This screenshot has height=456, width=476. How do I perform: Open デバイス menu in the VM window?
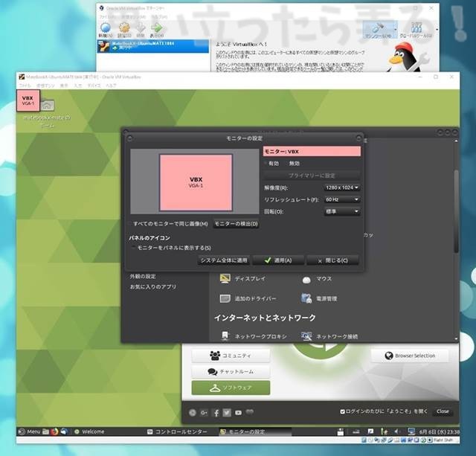(94, 86)
